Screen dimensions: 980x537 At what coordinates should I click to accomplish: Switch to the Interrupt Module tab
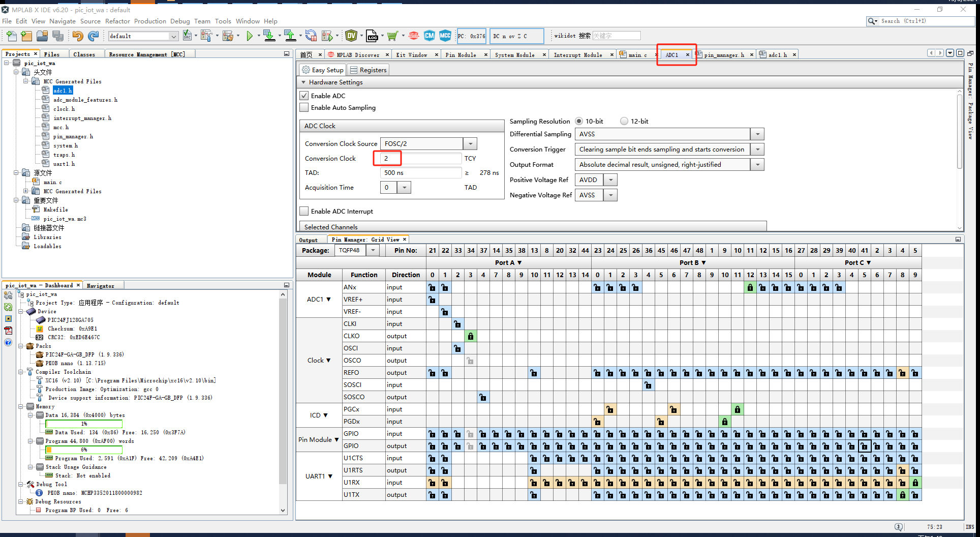click(x=577, y=55)
